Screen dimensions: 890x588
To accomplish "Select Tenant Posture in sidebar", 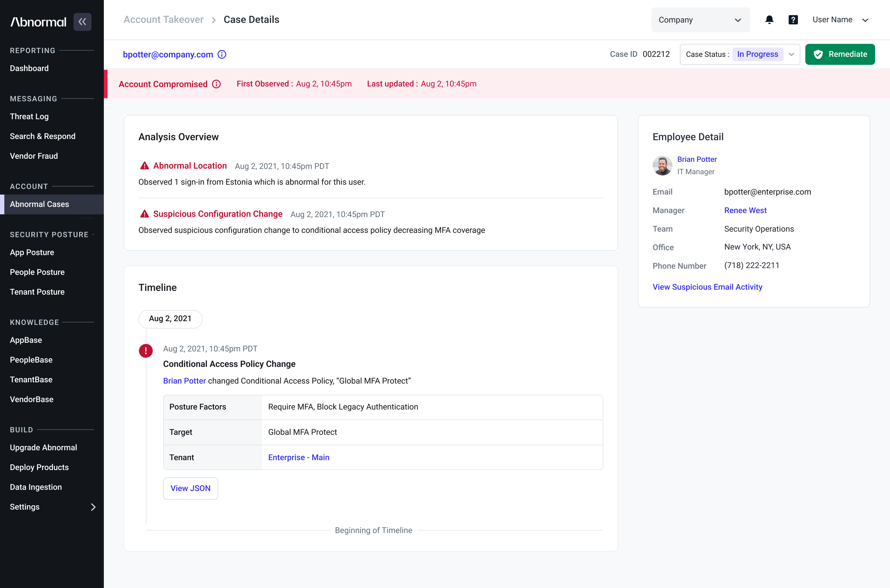I will (x=37, y=292).
